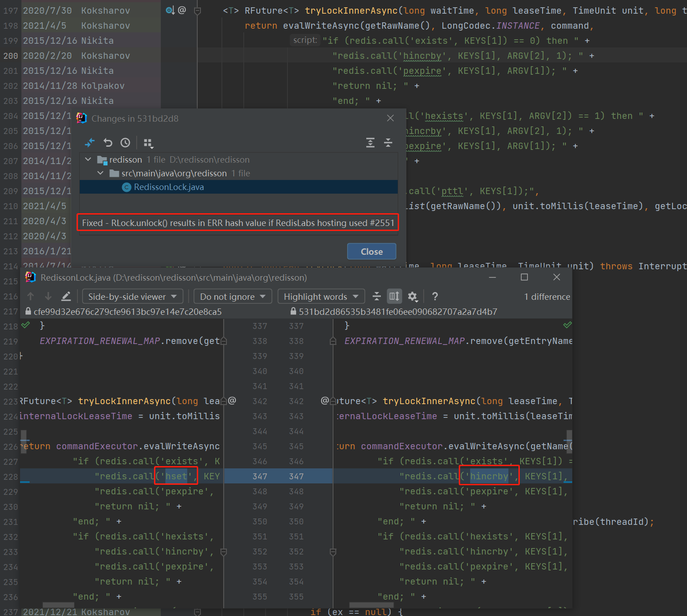Open the Side-by-side viewer dropdown

tap(133, 297)
